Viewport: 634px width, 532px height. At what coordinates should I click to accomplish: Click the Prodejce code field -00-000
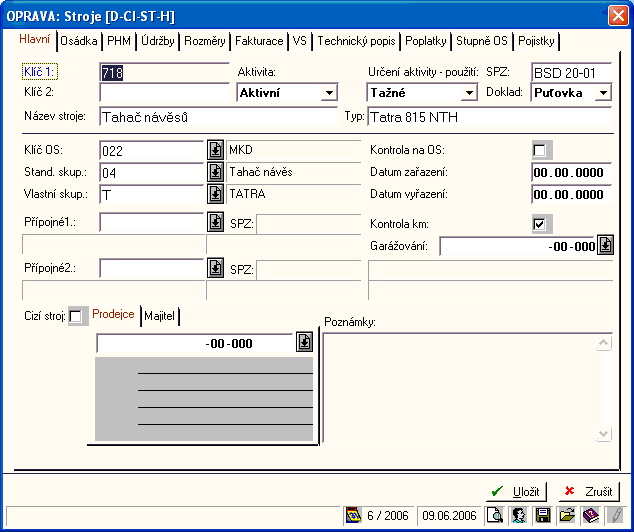coord(195,343)
